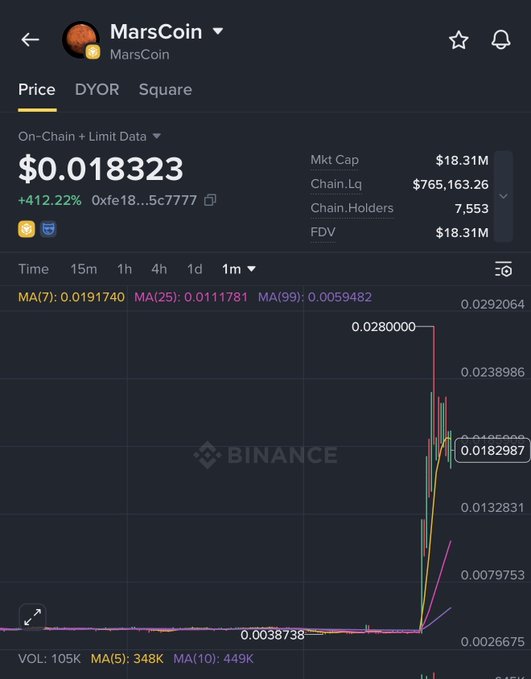Image resolution: width=531 pixels, height=679 pixels.
Task: Go back using the left arrow
Action: click(30, 40)
